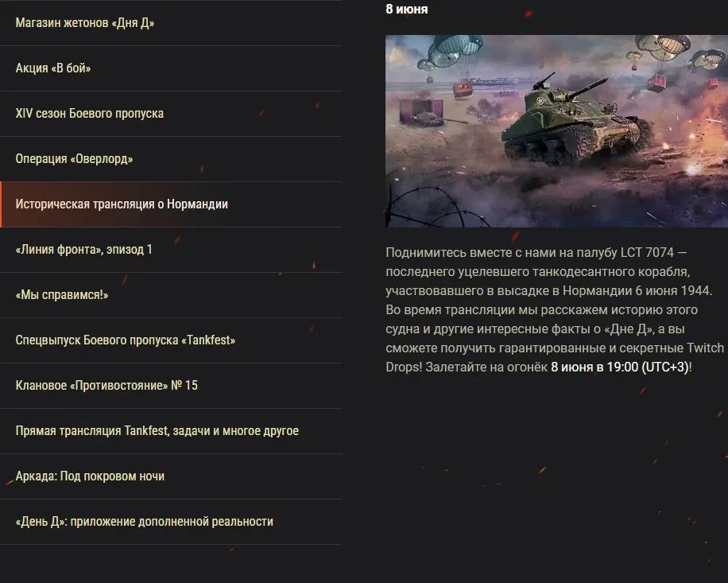The width and height of the screenshot is (728, 583).
Task: Open «День Д»: приложение дополненной реальности
Action: 171,522
